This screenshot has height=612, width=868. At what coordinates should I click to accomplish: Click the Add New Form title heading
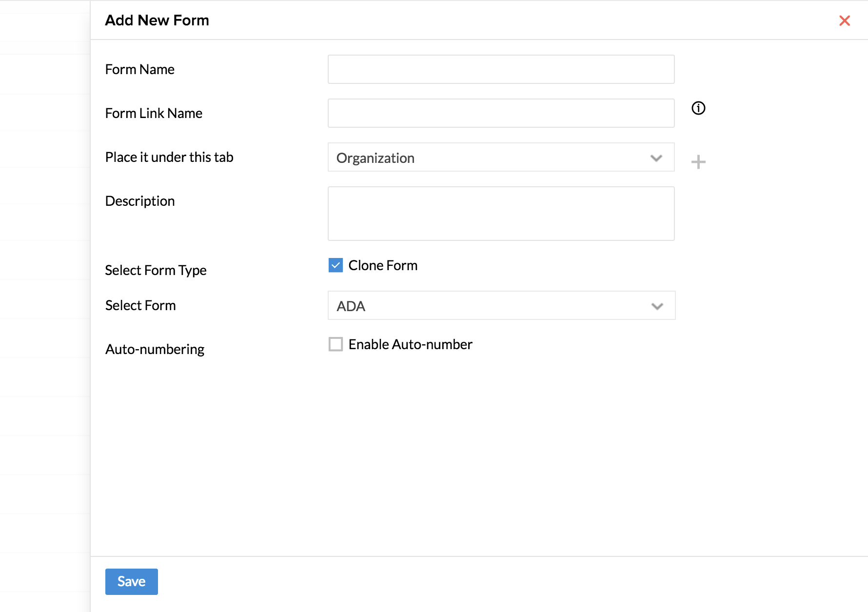point(157,20)
